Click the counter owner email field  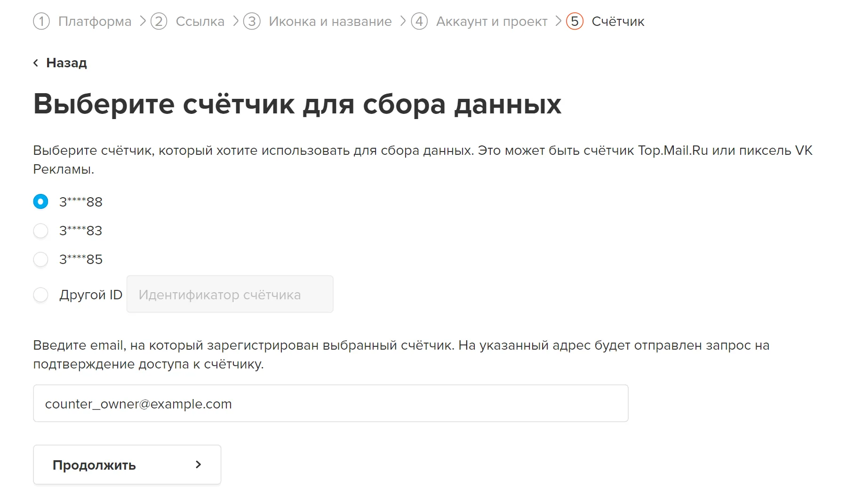pos(331,403)
